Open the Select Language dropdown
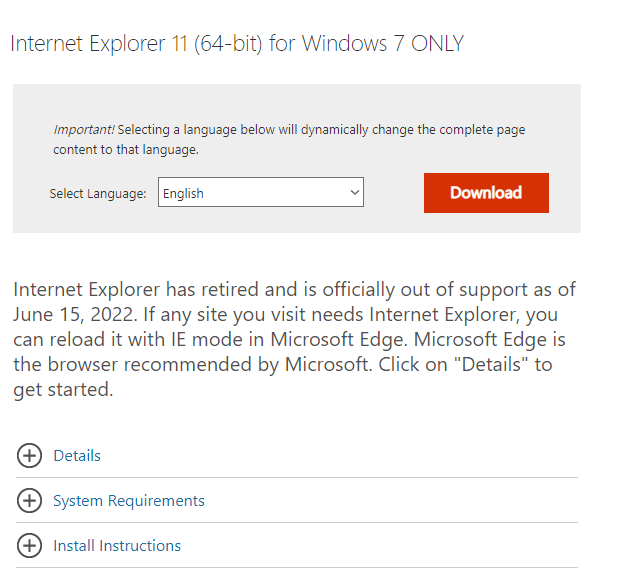The height and width of the screenshot is (576, 643). 260,193
